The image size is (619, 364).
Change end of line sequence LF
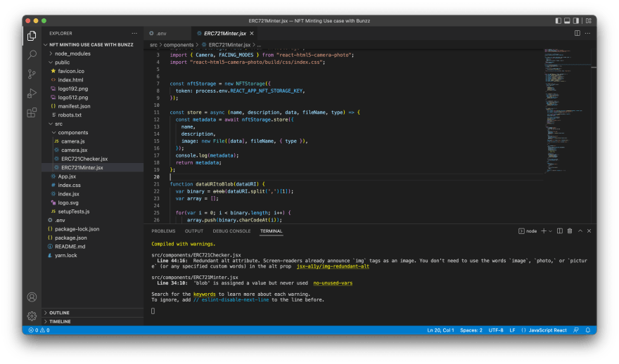pos(512,330)
